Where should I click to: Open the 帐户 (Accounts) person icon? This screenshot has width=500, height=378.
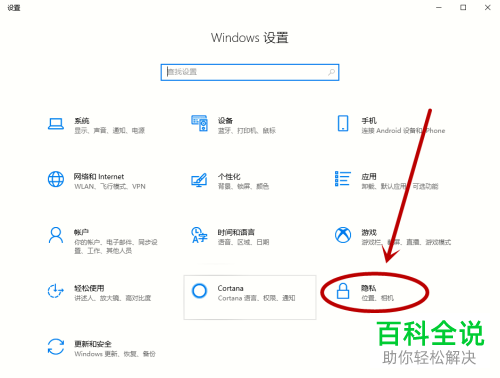pos(56,235)
